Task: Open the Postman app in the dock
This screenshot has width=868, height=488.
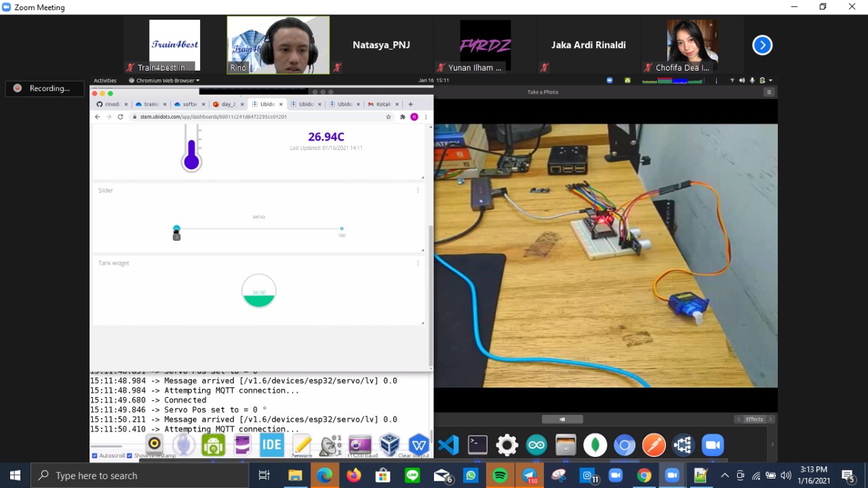Action: [x=654, y=445]
